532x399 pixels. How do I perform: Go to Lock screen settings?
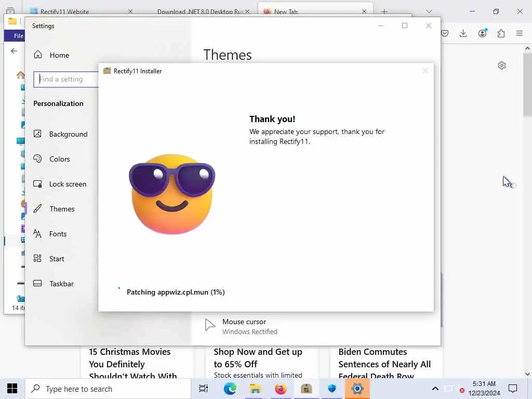(60, 184)
